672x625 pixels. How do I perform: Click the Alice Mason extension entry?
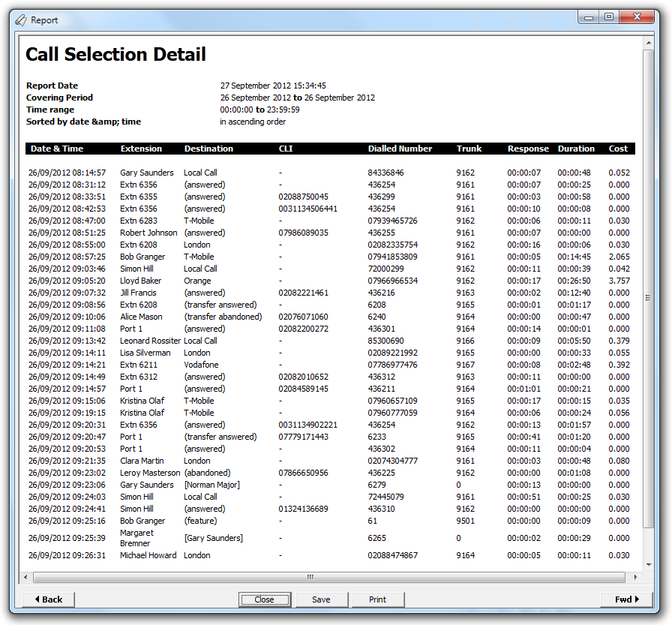pos(141,317)
